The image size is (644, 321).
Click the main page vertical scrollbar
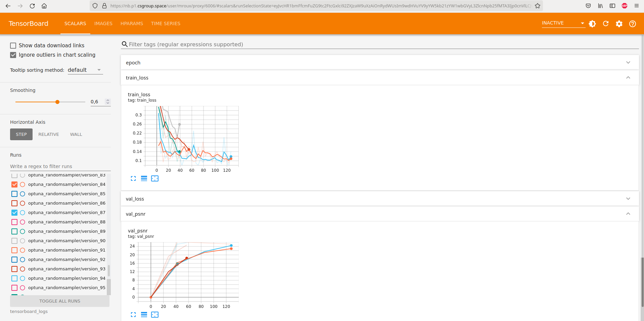point(642,282)
